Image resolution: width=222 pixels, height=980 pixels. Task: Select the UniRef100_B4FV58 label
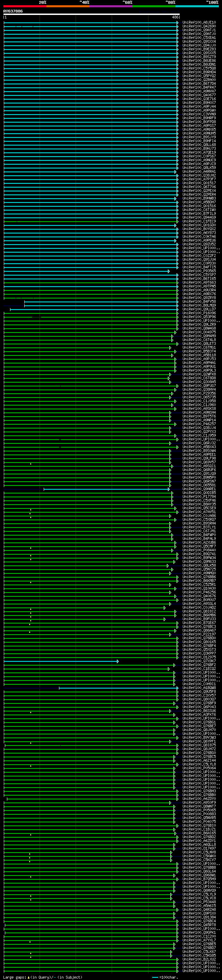click(x=199, y=302)
